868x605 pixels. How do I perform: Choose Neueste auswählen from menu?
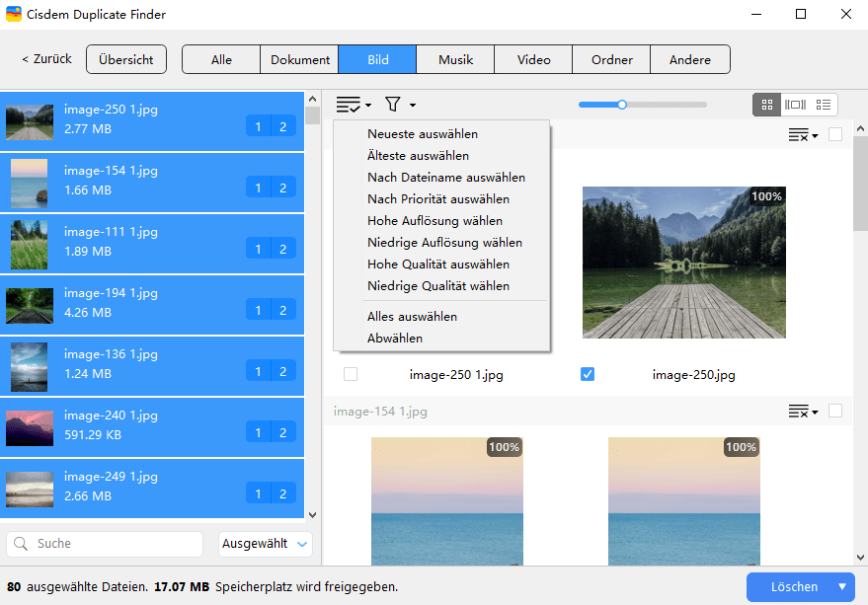coord(423,134)
